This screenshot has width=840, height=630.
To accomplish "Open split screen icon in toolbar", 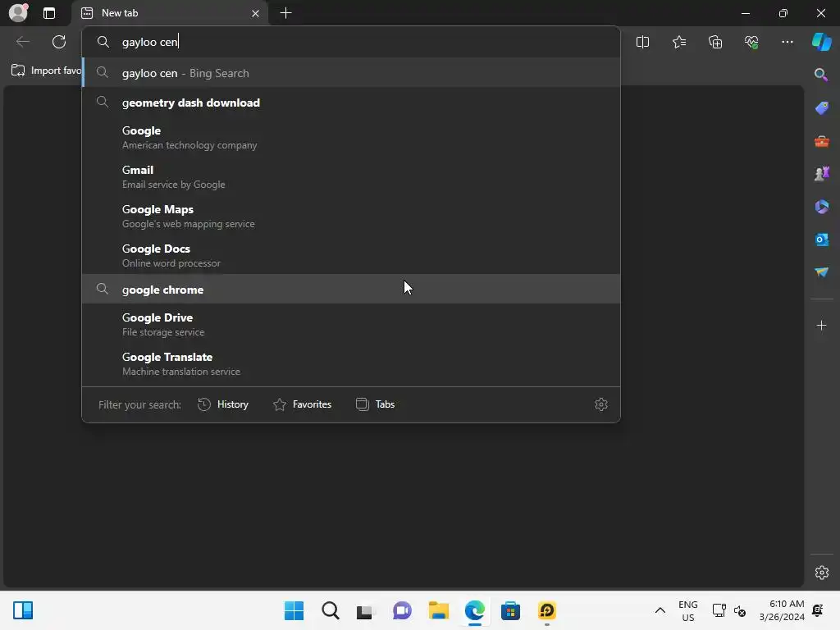I will tap(642, 42).
